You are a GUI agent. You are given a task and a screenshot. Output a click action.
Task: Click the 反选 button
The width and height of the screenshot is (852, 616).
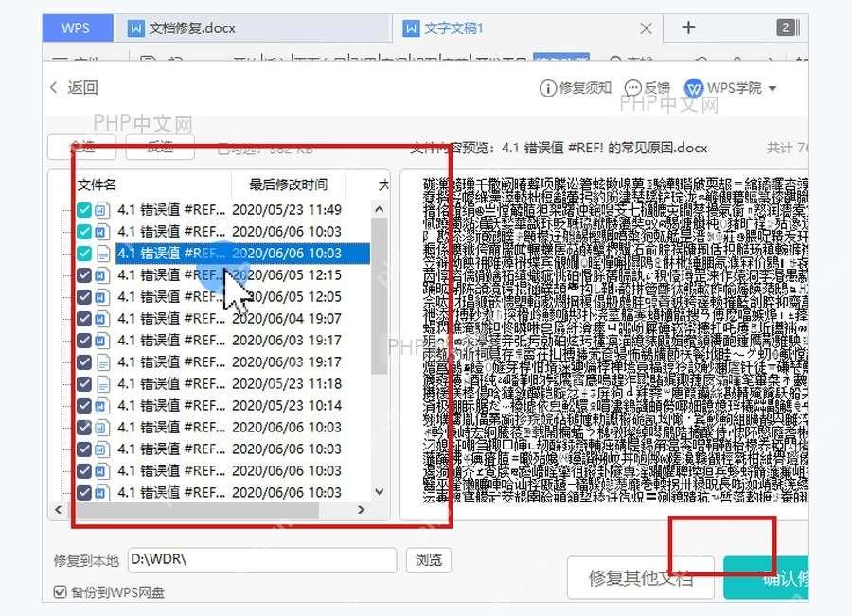(x=160, y=146)
